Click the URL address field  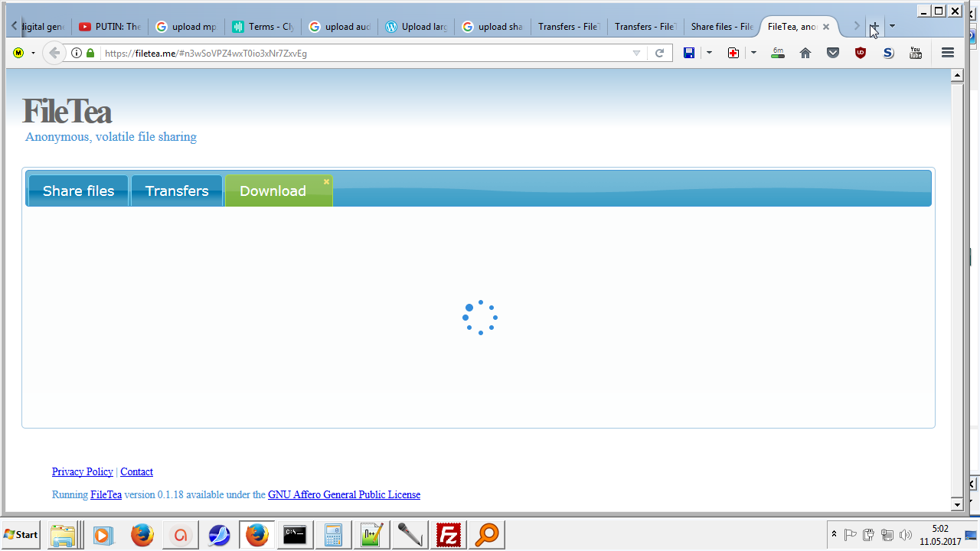pos(364,53)
